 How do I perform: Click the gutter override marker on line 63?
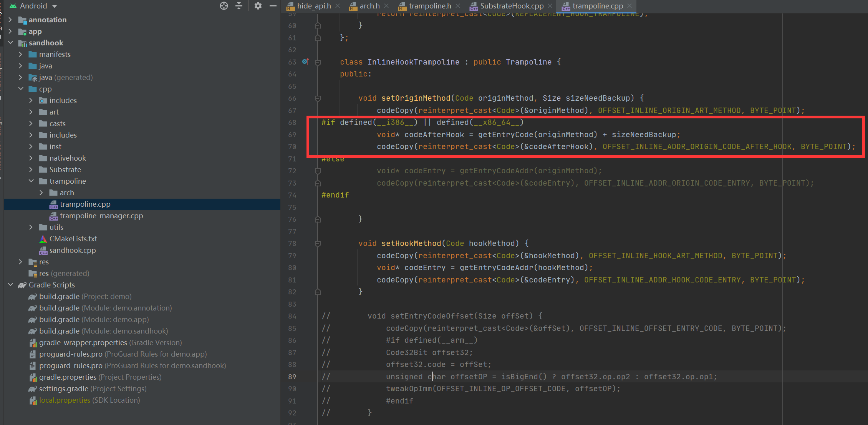[305, 61]
